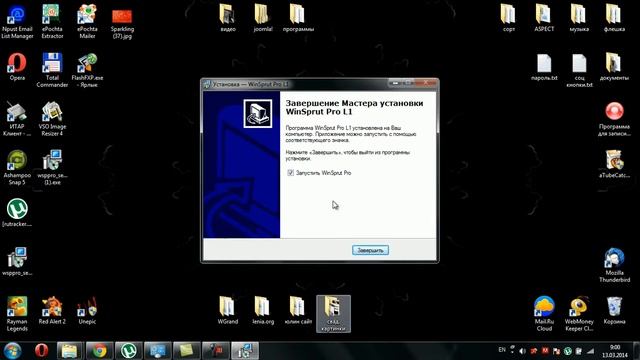Open the музыка folder
Image resolution: width=640 pixels, height=360 pixels.
coord(579,18)
